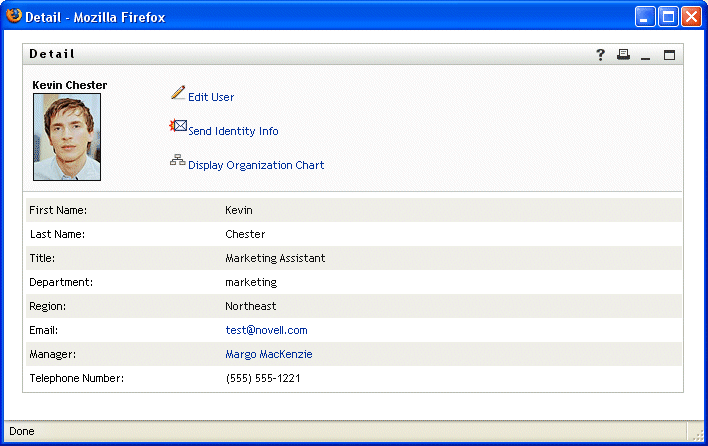Maximize the Firefox browser window
The height and width of the screenshot is (446, 708).
click(667, 17)
